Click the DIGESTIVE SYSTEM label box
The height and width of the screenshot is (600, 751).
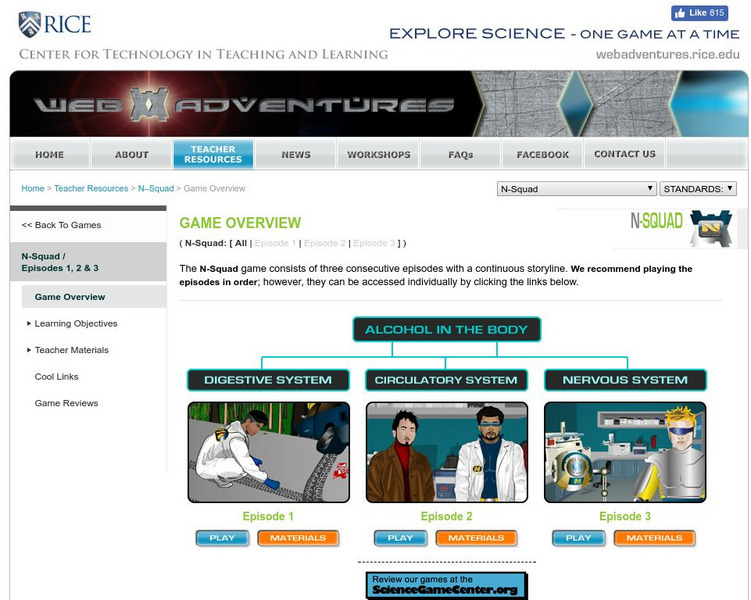tap(268, 380)
